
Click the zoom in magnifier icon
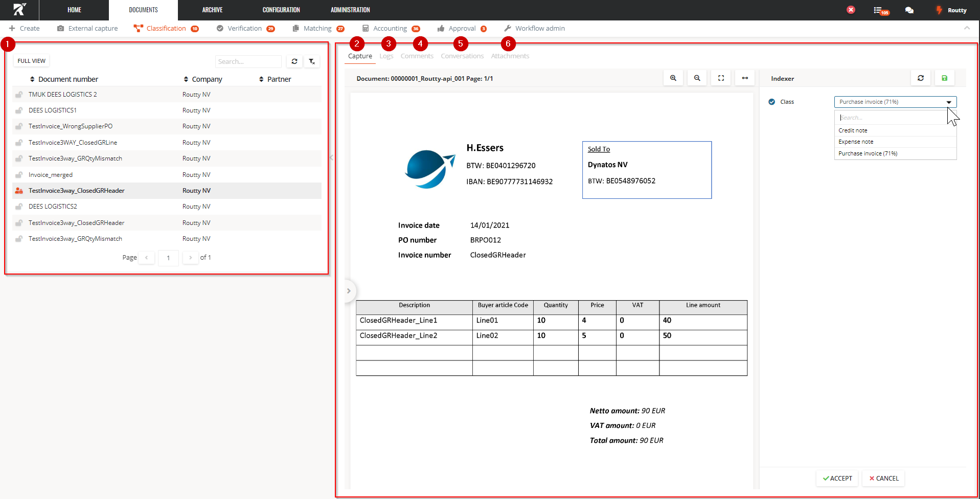pyautogui.click(x=673, y=78)
